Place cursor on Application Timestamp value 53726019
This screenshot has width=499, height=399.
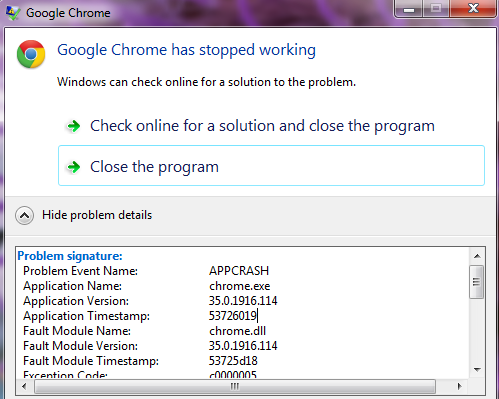[233, 316]
